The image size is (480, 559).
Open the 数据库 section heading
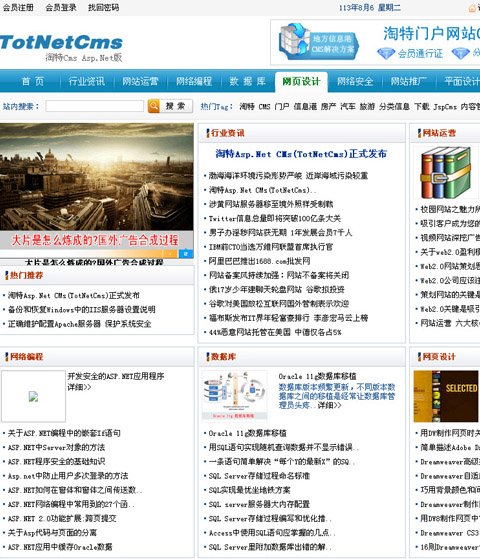(223, 357)
